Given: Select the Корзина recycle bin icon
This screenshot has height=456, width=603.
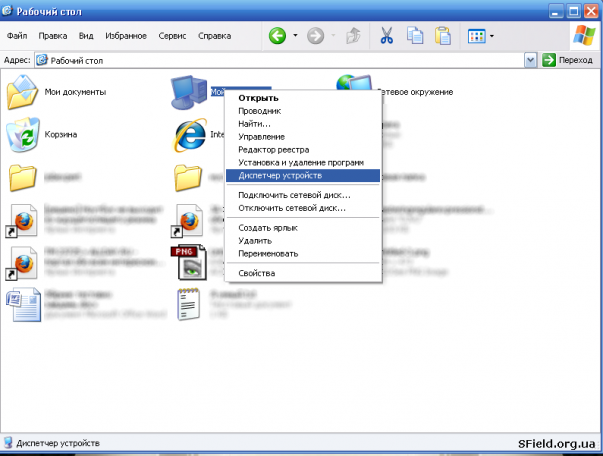Looking at the screenshot, I should click(x=23, y=135).
